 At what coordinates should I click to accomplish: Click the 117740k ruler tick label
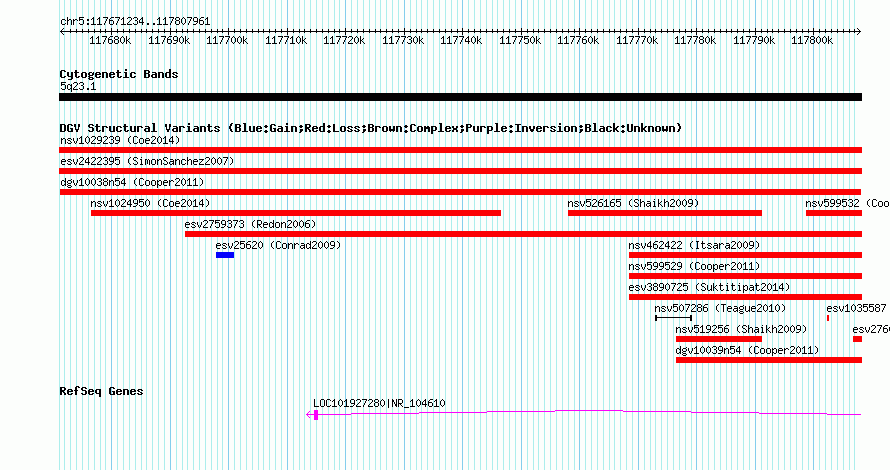(461, 40)
